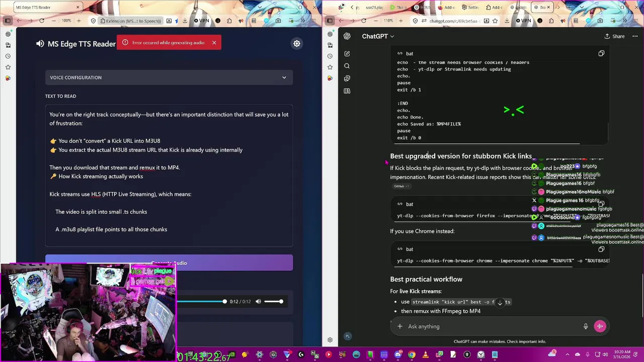Click the ChatGPT logo in sidebar
Screen dimensions: 644x362
coord(347,36)
